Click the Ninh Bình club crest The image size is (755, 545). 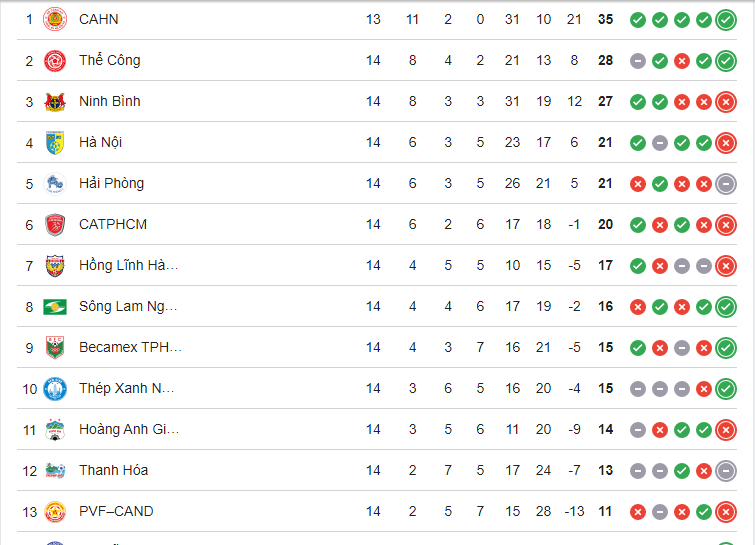55,101
